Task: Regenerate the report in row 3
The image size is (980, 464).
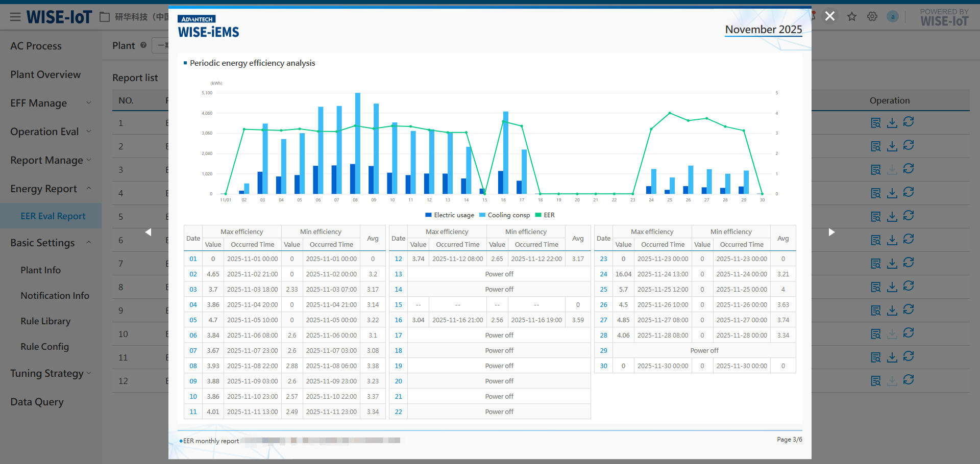Action: [909, 169]
